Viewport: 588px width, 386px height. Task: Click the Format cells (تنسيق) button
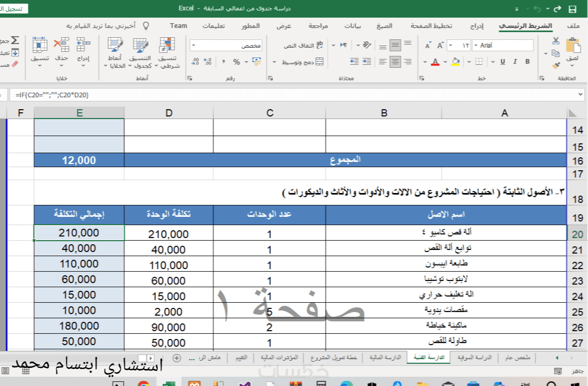click(x=39, y=52)
